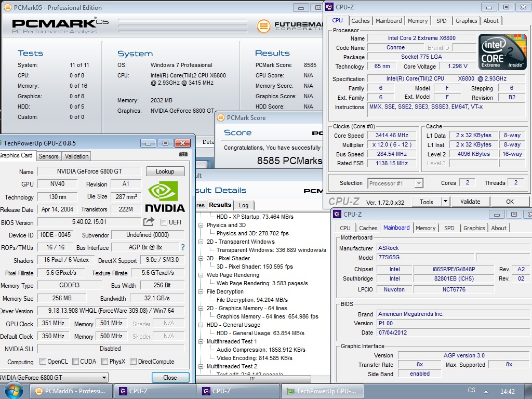Click the BIOS share/export arrow icon
Image resolution: width=532 pixels, height=399 pixels.
click(149, 222)
